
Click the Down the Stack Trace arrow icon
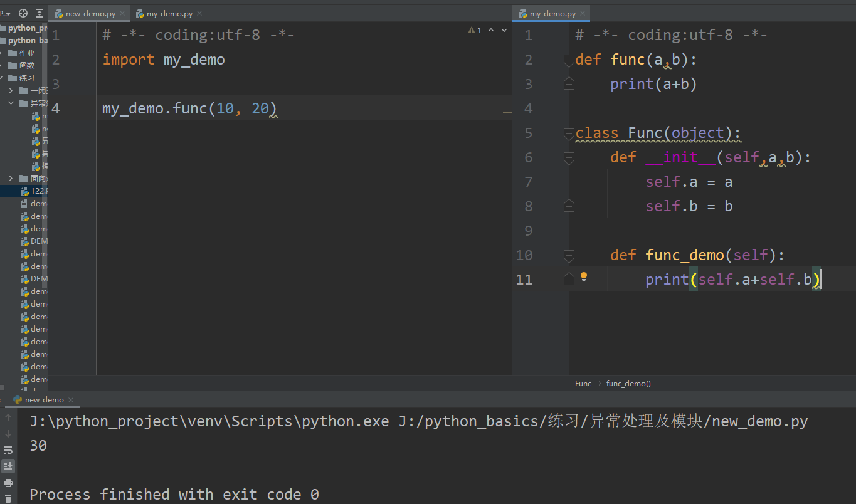tap(8, 433)
